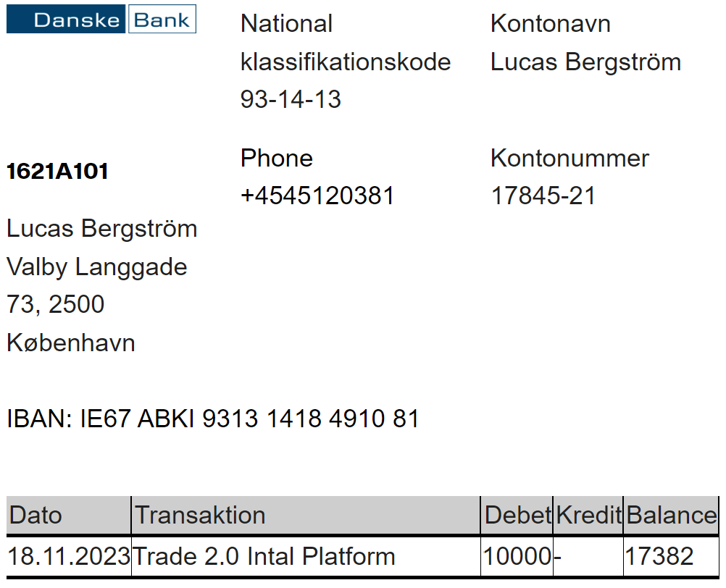Screen dimensions: 726x588
Task: Select the 10000 debit amount cell
Action: pos(517,556)
